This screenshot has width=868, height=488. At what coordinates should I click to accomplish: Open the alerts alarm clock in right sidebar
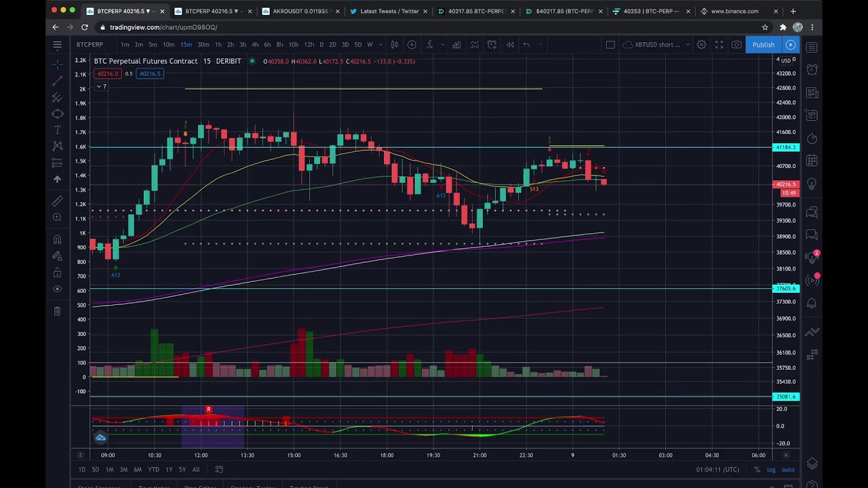click(812, 70)
